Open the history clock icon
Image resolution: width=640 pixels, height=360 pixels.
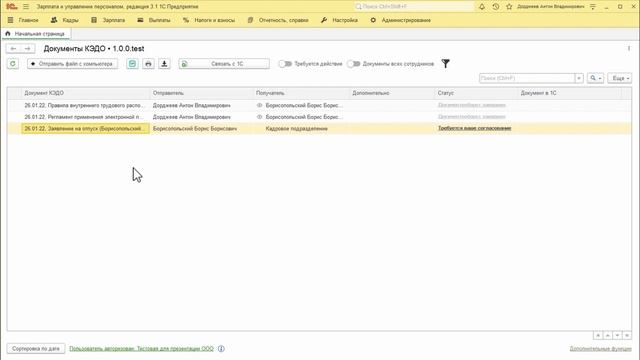point(496,7)
